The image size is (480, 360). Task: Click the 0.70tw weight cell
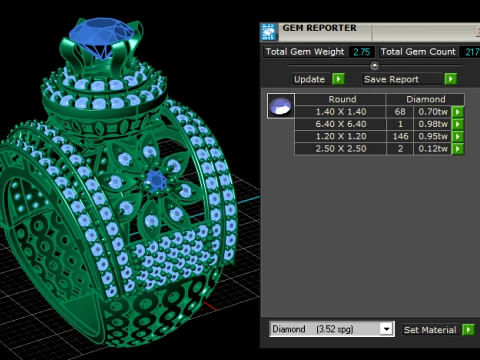click(x=433, y=112)
